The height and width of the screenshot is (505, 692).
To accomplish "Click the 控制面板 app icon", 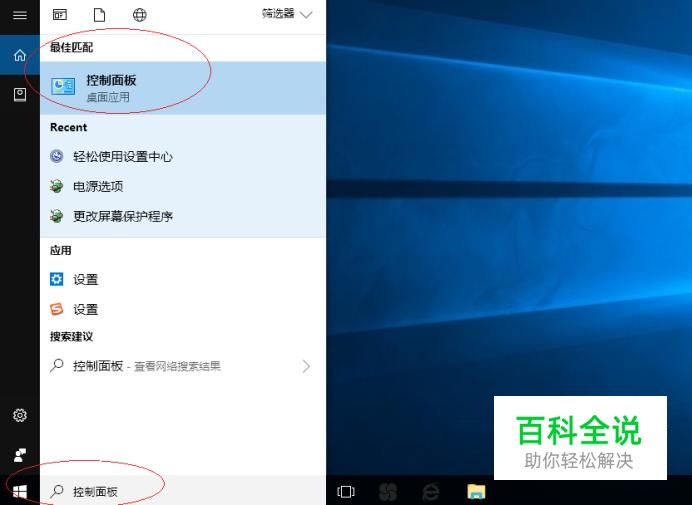I will point(63,87).
